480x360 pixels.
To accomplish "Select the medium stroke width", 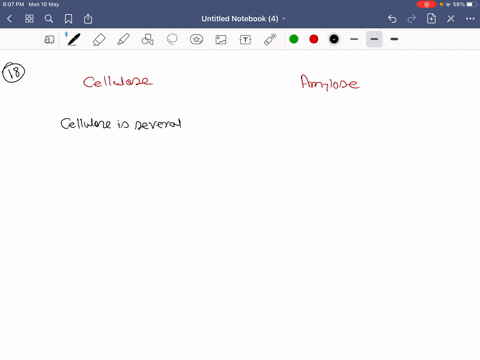I will point(374,39).
